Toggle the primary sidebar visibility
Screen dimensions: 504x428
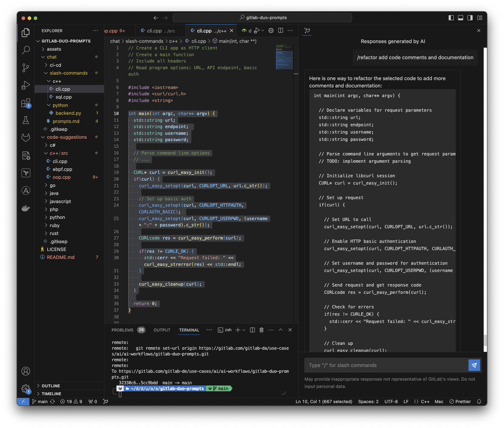click(451, 18)
